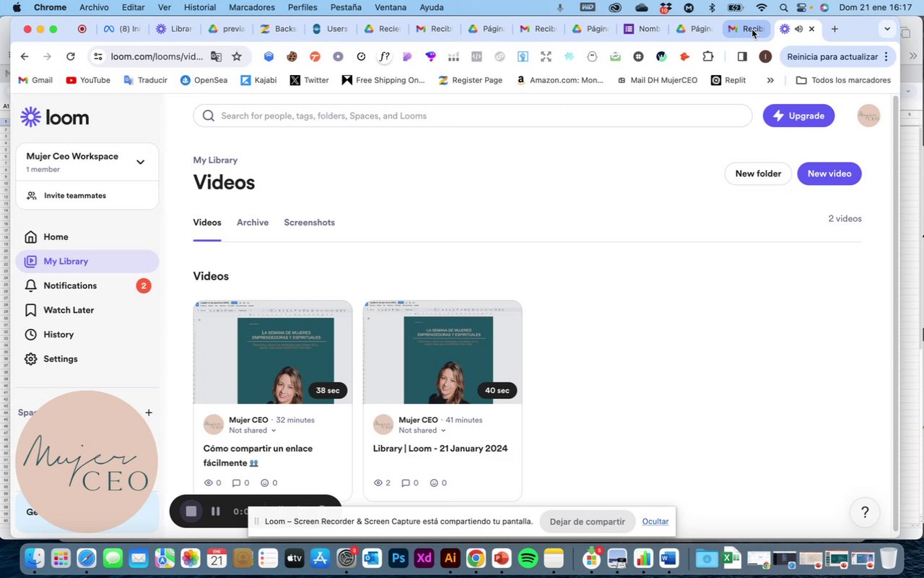Open the Marcadores menu
The image size is (924, 578).
(252, 7)
